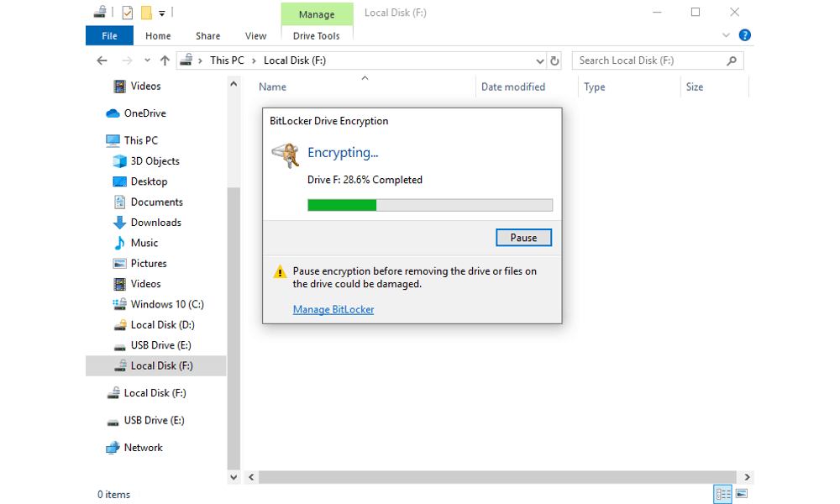Click horizontal scrollbar right arrow

tap(748, 477)
